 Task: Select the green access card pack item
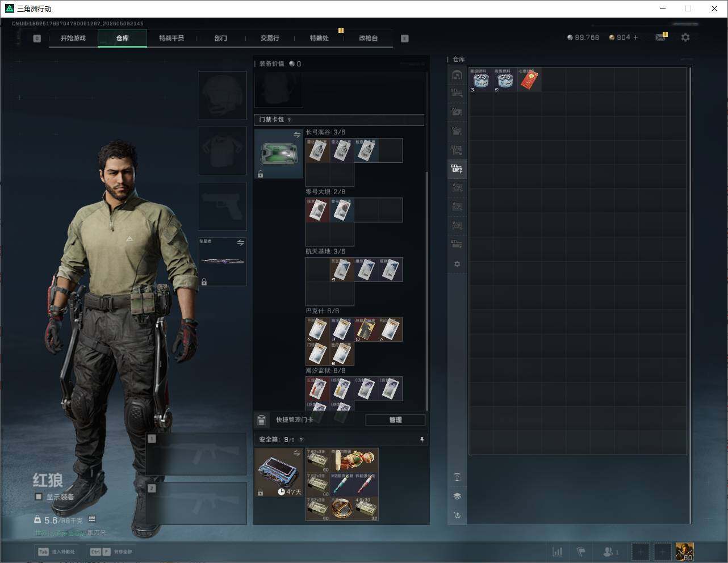coord(279,154)
